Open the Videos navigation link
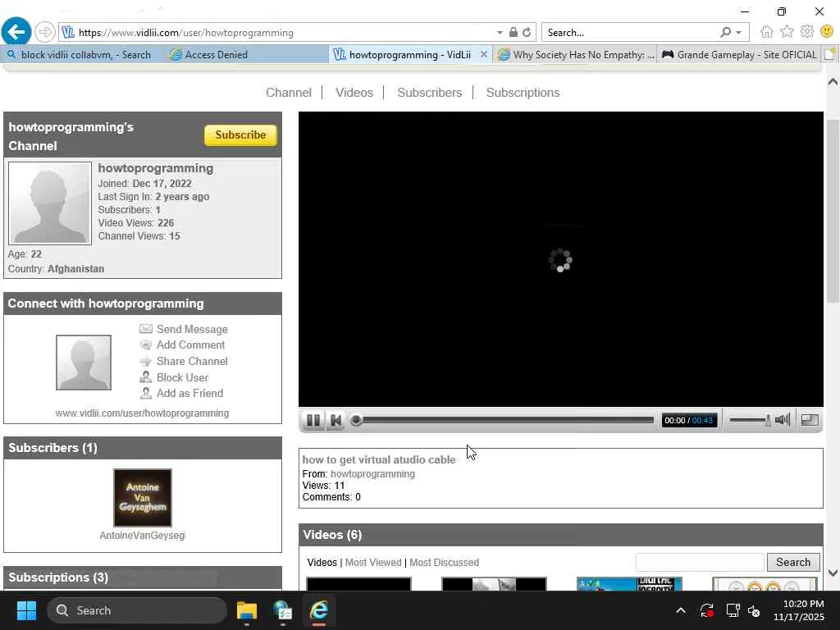840x630 pixels. coord(354,92)
